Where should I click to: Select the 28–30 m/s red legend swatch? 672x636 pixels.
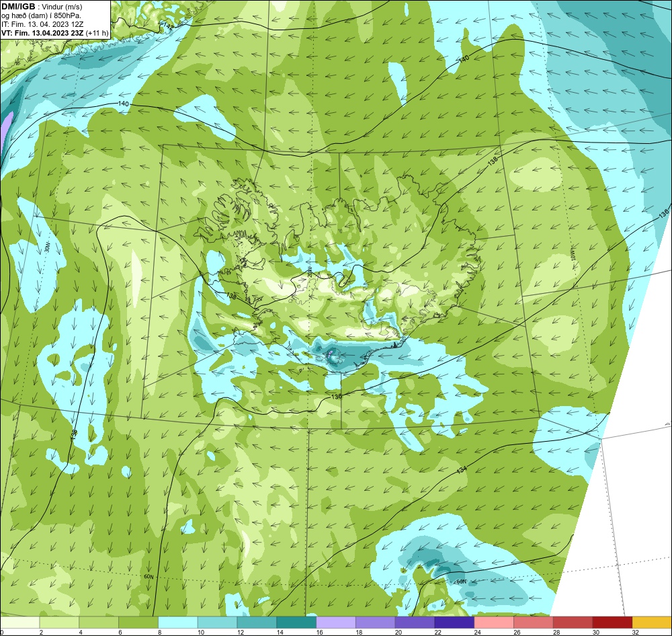pyautogui.click(x=573, y=622)
